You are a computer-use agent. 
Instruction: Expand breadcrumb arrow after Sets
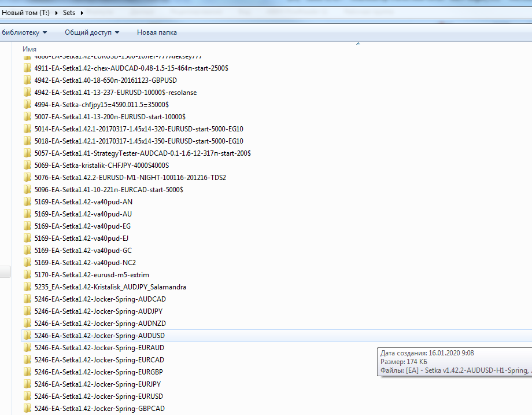click(x=82, y=13)
